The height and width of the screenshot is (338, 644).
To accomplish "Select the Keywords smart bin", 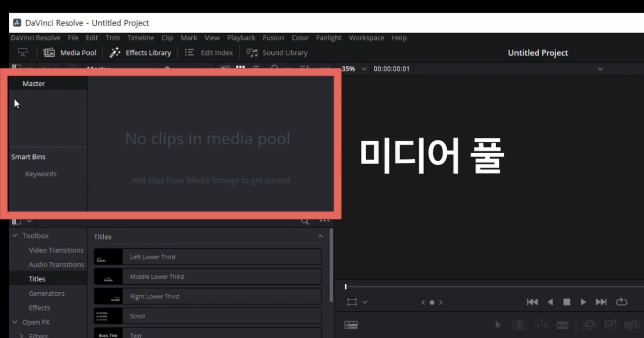I will coord(41,174).
